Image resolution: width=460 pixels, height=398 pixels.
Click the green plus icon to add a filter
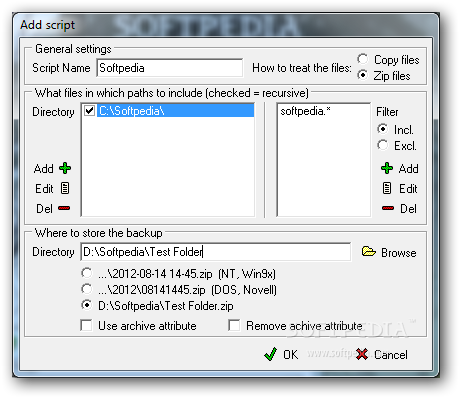[387, 168]
